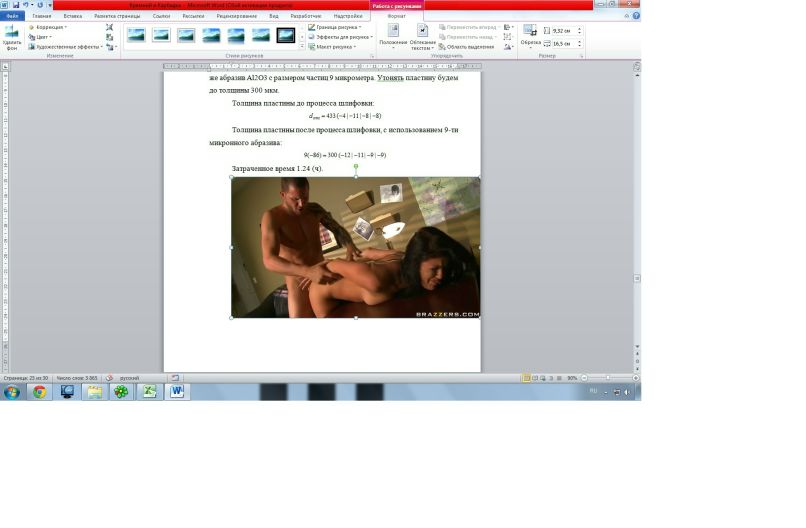The width and height of the screenshot is (806, 528).
Task: Open the Artistic Effects (Художественные эффекты) dropdown
Action: 65,46
